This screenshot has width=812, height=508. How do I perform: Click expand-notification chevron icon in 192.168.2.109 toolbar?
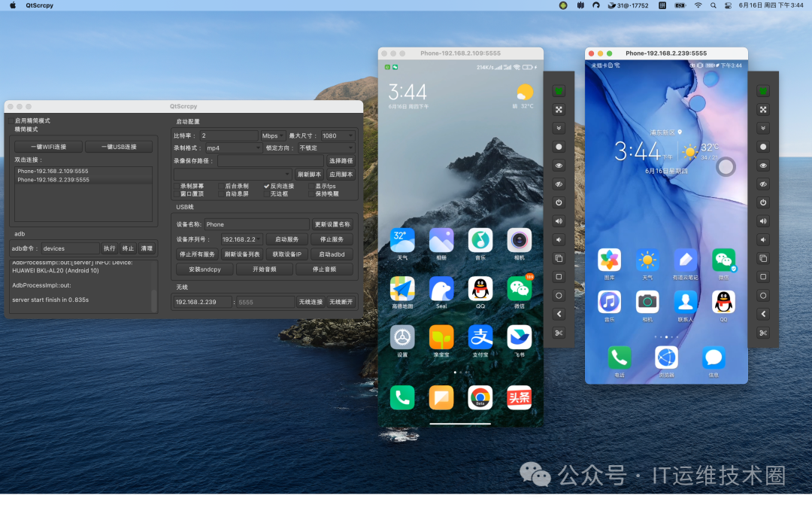pos(559,128)
